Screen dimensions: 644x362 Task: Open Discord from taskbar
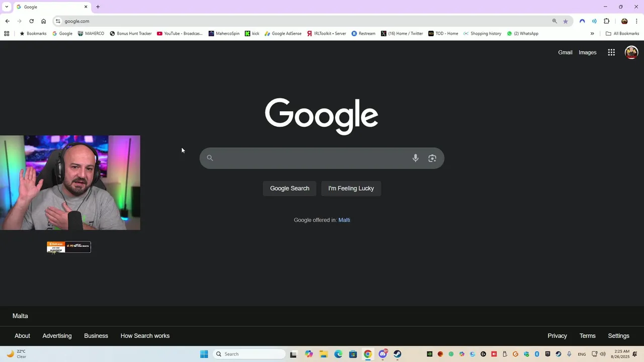383,354
